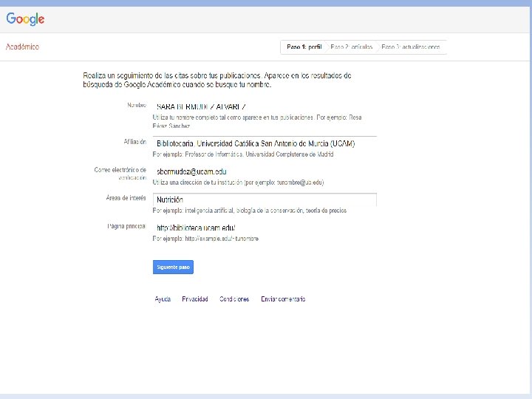Open the Condiciones link
This screenshot has height=399, width=532.
pyautogui.click(x=234, y=299)
